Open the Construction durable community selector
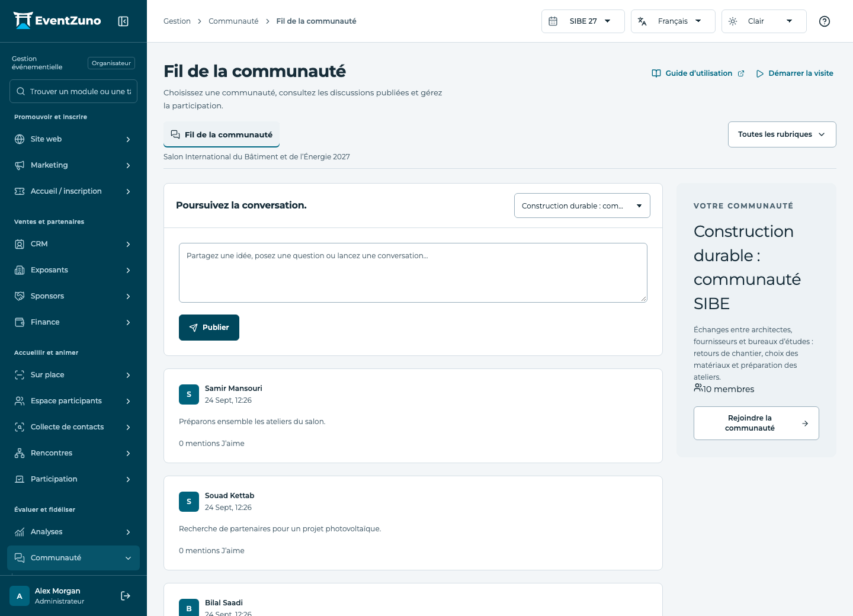The width and height of the screenshot is (853, 616). coord(582,206)
